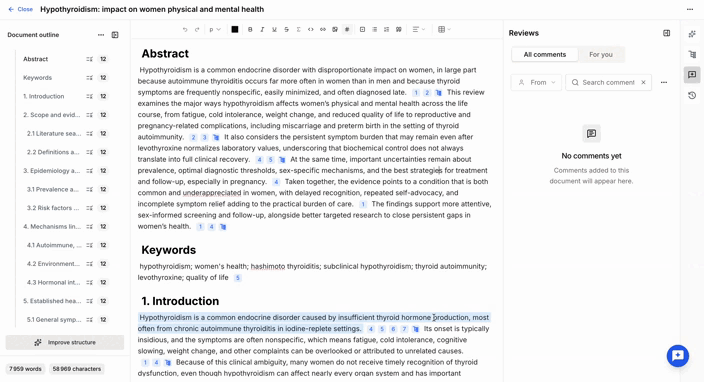This screenshot has height=382, width=704.
Task: Open the black text color swatch
Action: (x=235, y=30)
